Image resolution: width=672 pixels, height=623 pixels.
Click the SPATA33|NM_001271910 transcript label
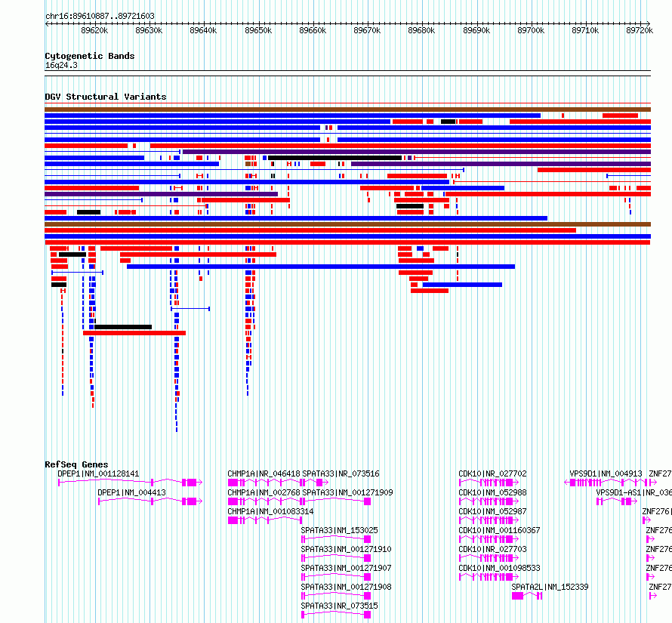point(346,549)
